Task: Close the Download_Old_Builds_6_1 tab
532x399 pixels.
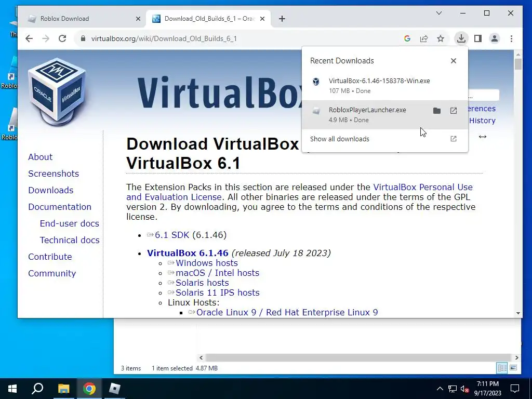Action: tap(262, 19)
